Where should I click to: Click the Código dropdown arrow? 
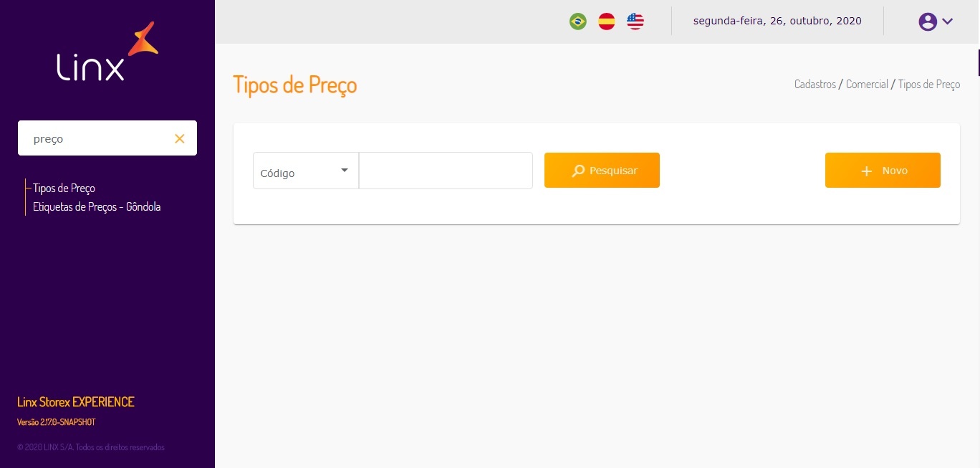pyautogui.click(x=345, y=171)
